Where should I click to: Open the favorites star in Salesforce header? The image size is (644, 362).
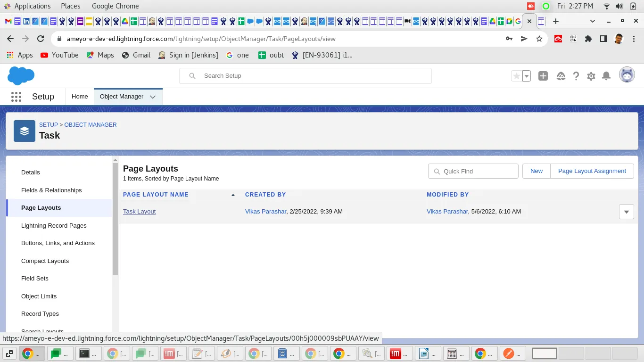pos(517,76)
